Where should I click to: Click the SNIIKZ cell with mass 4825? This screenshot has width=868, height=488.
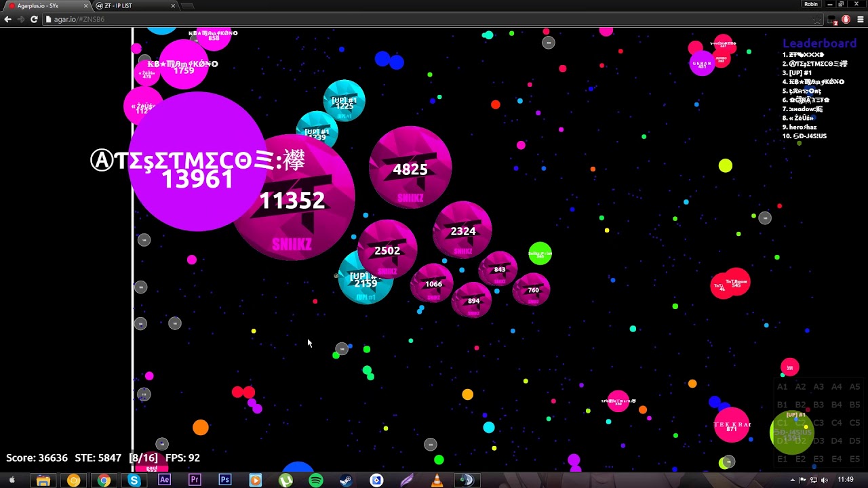[410, 167]
